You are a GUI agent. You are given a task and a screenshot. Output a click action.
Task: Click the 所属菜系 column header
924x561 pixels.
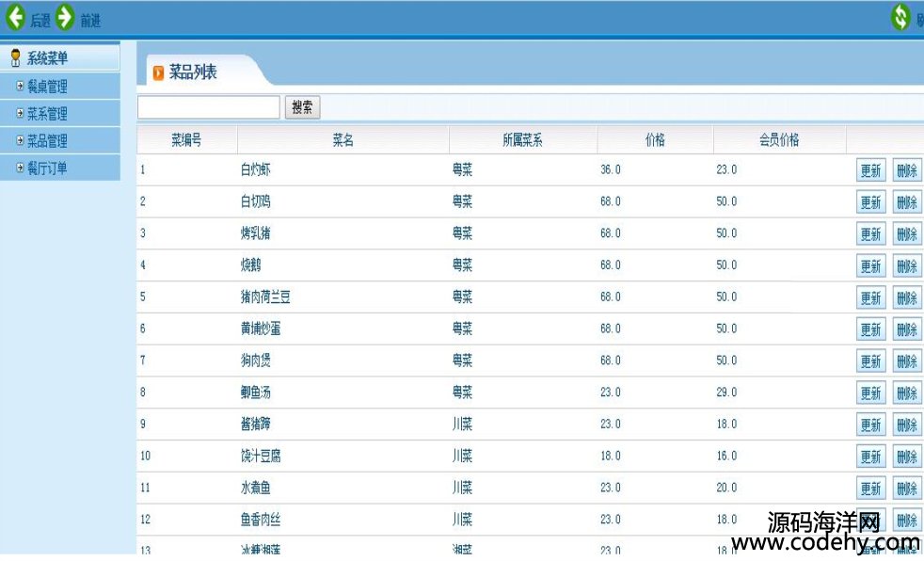click(522, 139)
